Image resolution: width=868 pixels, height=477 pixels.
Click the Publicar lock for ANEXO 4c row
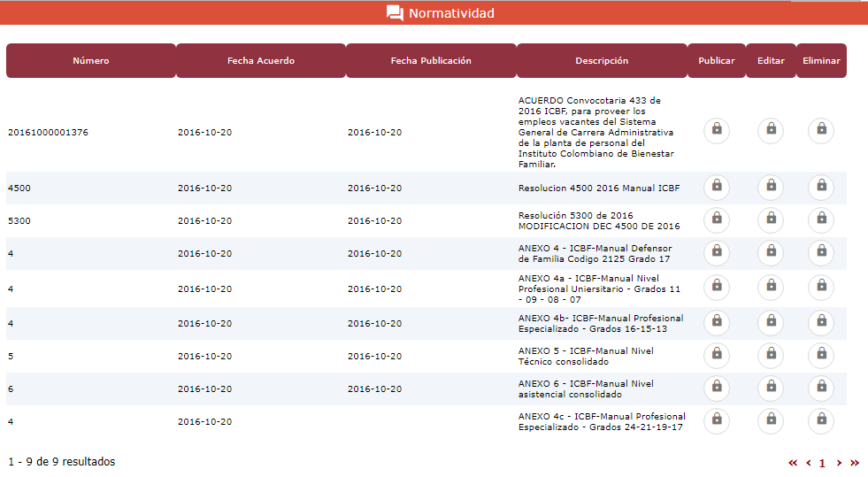tap(717, 421)
